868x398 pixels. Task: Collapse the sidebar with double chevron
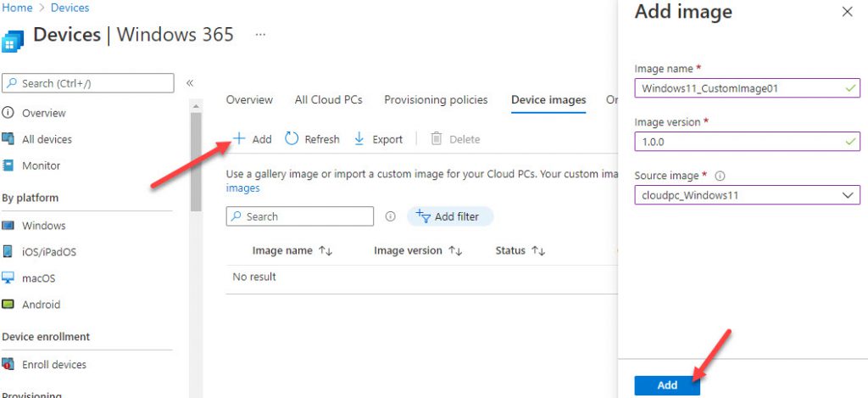pos(190,83)
